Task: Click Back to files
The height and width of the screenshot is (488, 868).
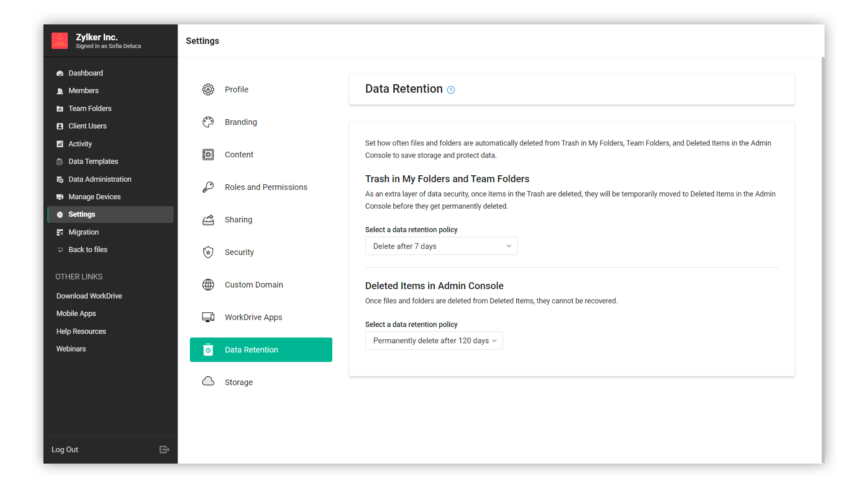Action: 88,249
